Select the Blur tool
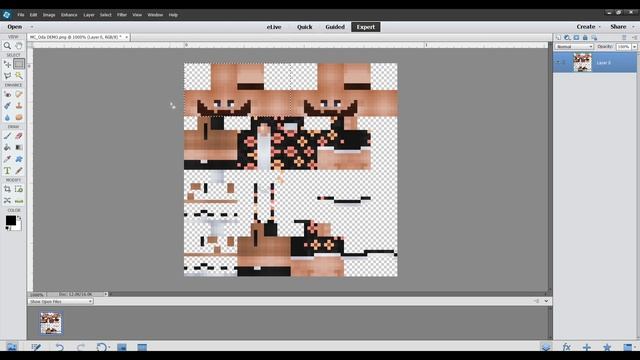The image size is (640, 360). point(7,118)
